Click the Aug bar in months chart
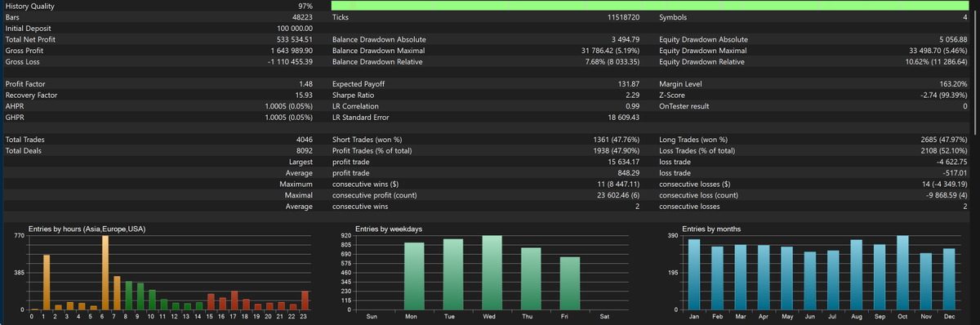Image resolution: width=980 pixels, height=325 pixels. [856, 274]
